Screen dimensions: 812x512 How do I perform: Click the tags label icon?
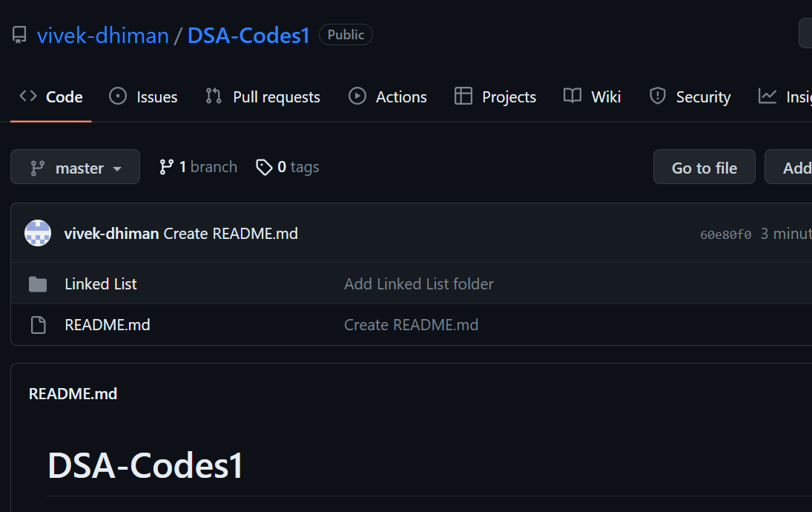(x=264, y=168)
